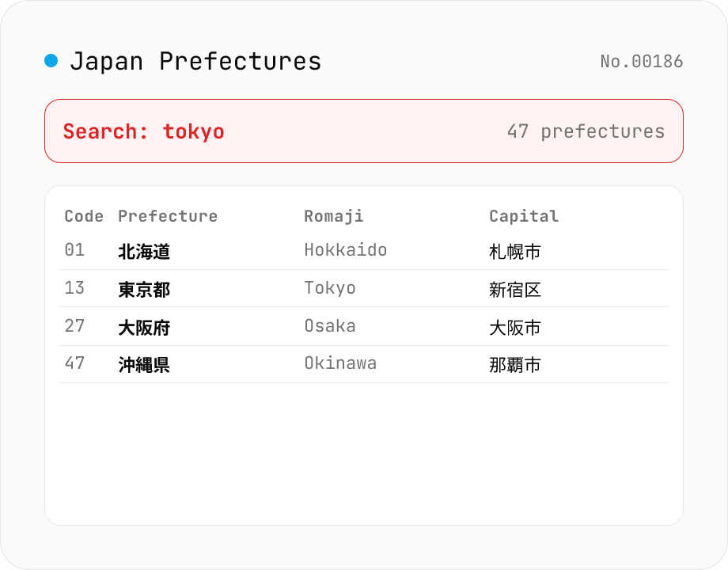Screen dimensions: 728x570
Task: Select the 大阪府 prefecture cell
Action: pyautogui.click(x=144, y=328)
